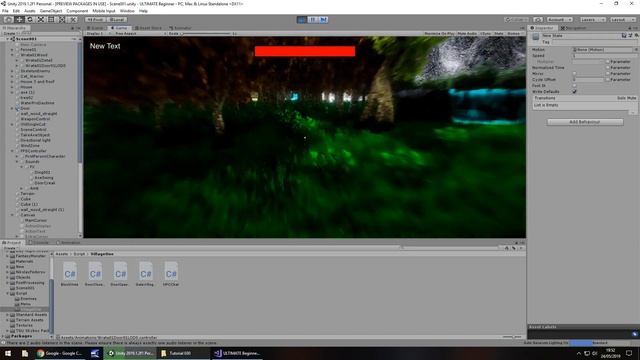Open the Layout dropdown
This screenshot has width=640, height=360.
click(x=622, y=20)
